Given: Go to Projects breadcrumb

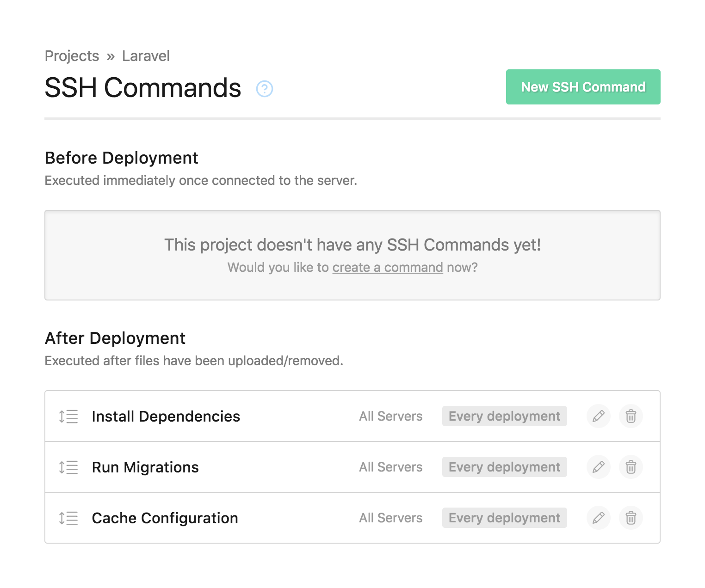Looking at the screenshot, I should click(x=72, y=56).
